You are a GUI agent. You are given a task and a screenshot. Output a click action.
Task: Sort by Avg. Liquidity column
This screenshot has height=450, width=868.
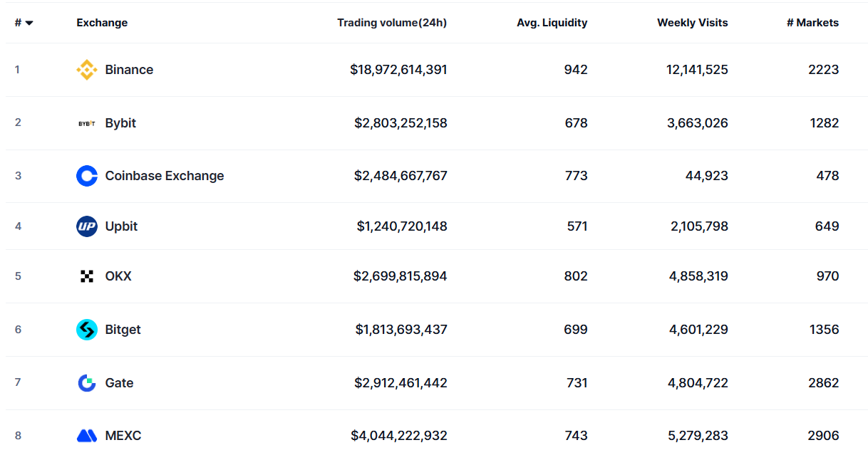552,23
